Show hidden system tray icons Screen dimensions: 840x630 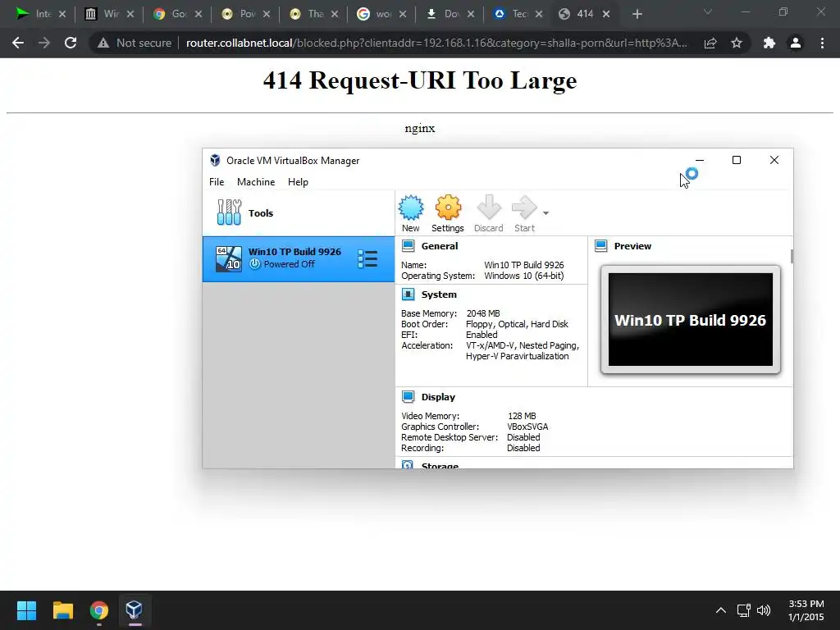click(x=721, y=610)
